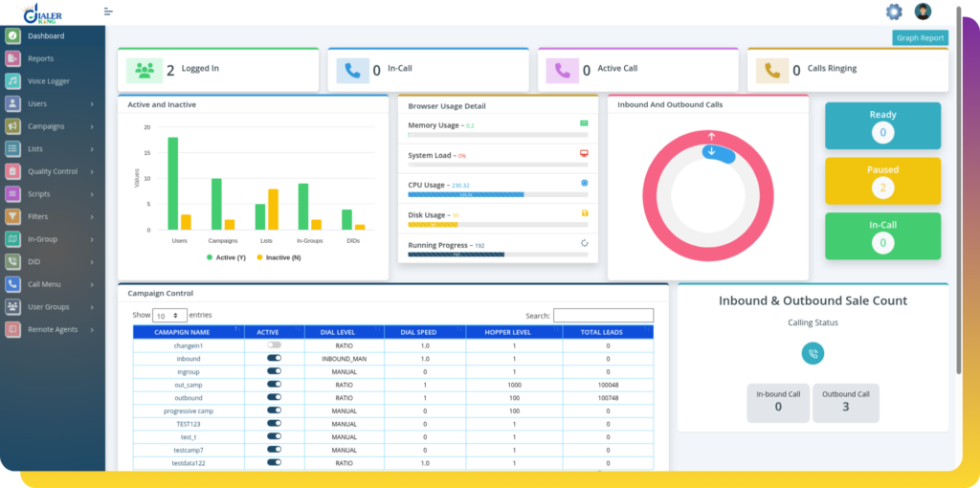
Task: Open settings via the gear icon
Action: (x=895, y=11)
